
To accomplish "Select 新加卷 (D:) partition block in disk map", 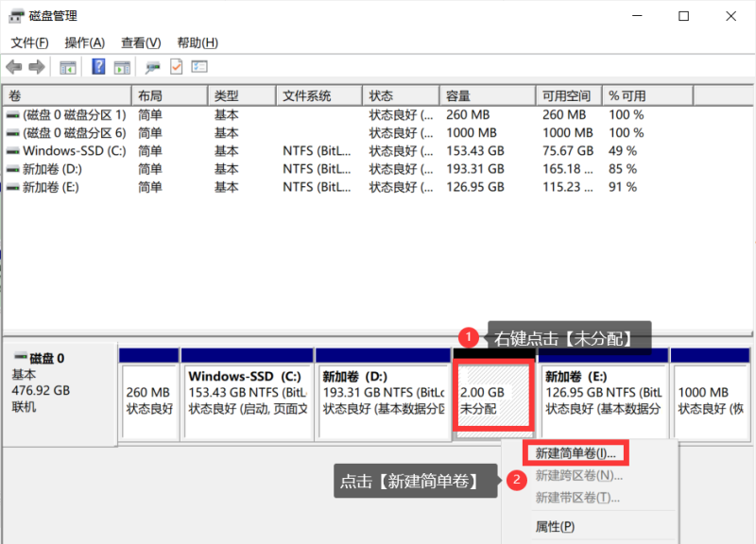I will pyautogui.click(x=384, y=394).
